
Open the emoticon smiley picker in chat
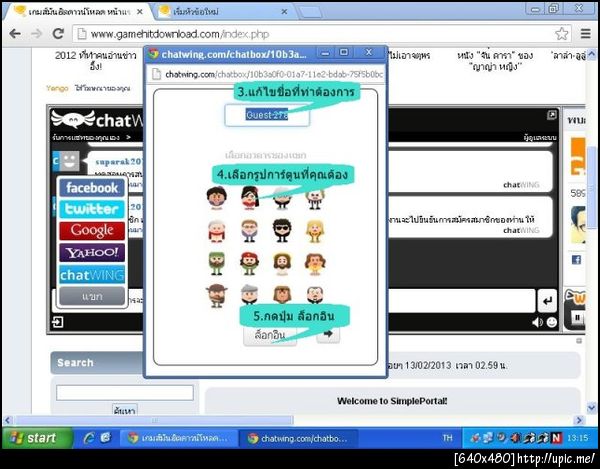tap(551, 322)
